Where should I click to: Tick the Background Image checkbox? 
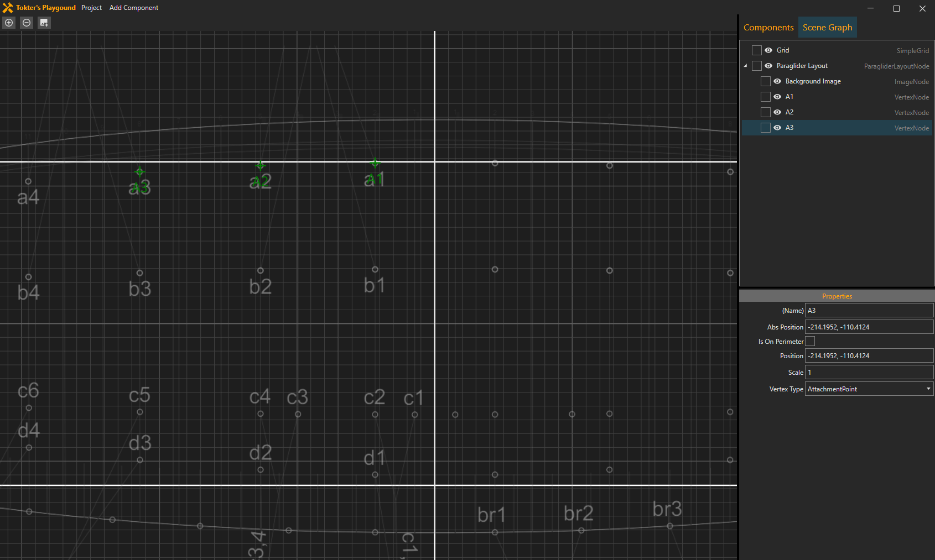pos(766,81)
